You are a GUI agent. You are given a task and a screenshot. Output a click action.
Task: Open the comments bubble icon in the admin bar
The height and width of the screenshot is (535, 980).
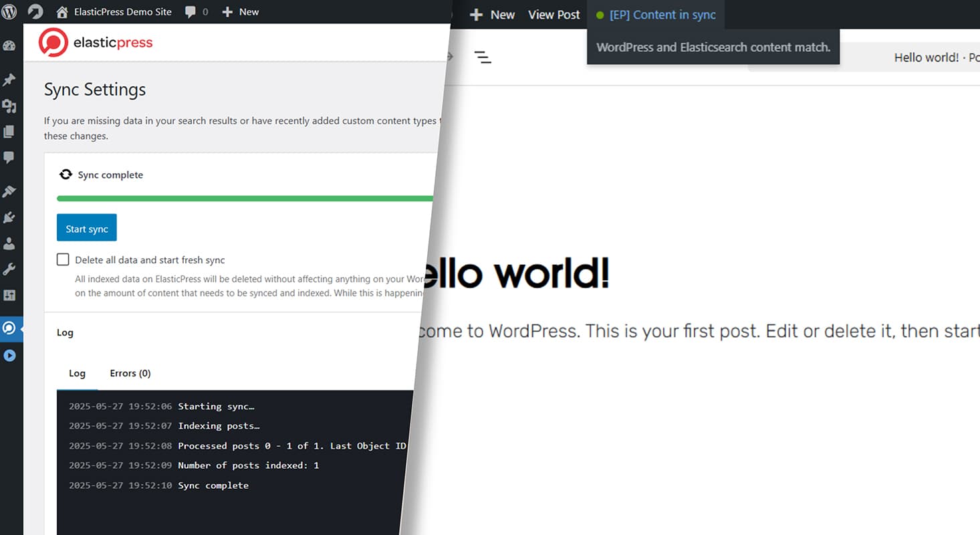coord(191,12)
